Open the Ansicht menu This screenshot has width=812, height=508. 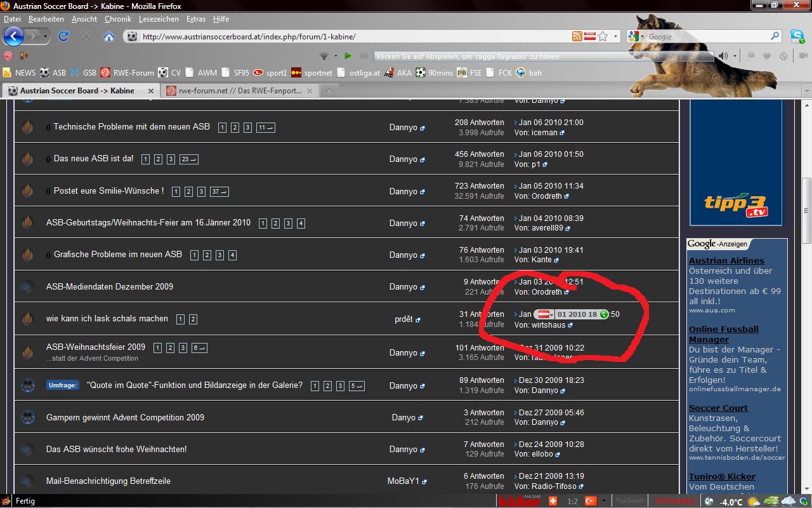point(84,19)
